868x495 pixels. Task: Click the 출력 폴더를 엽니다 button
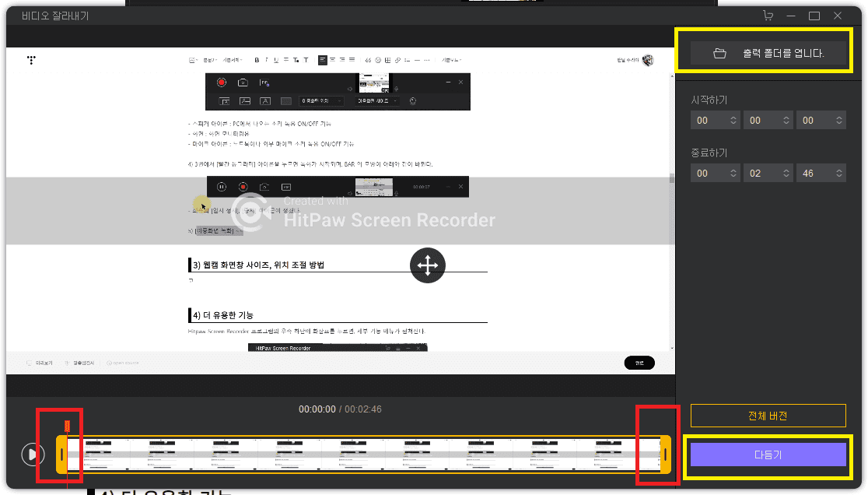[x=768, y=53]
